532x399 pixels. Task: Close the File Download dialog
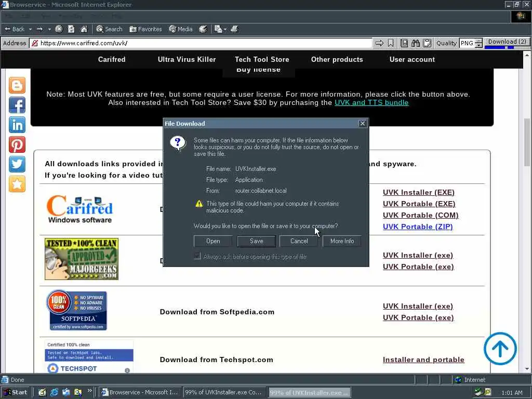coord(362,124)
